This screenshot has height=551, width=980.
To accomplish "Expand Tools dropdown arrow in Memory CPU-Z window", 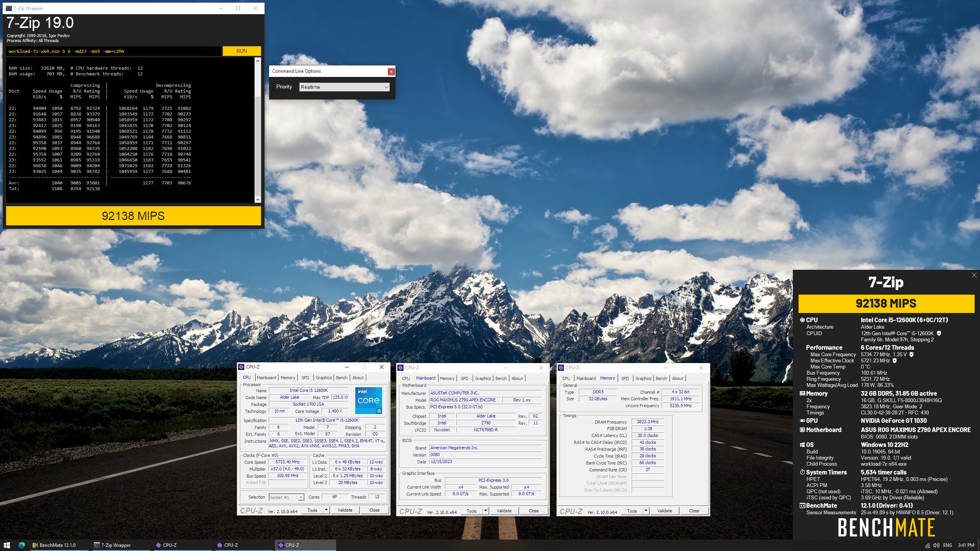I will click(646, 511).
